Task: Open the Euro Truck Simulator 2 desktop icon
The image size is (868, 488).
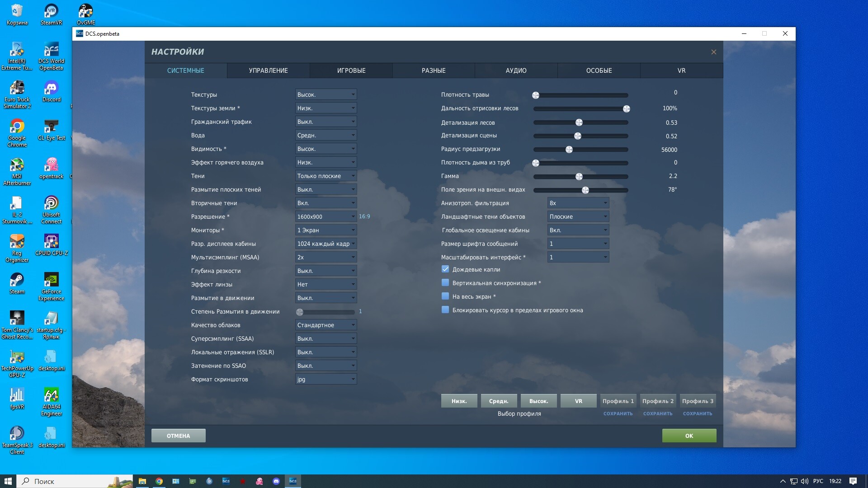Action: 17,95
